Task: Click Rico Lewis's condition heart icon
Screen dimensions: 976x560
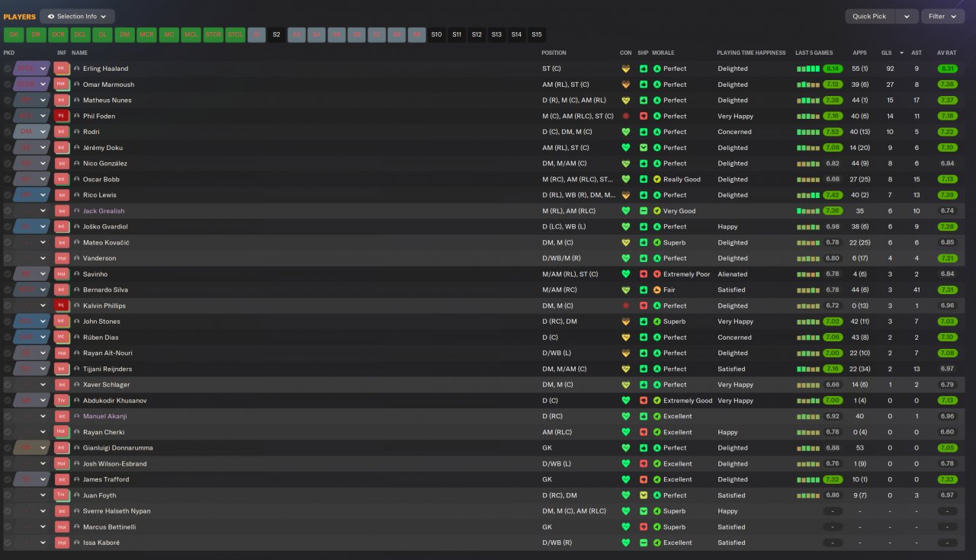Action: (x=625, y=195)
